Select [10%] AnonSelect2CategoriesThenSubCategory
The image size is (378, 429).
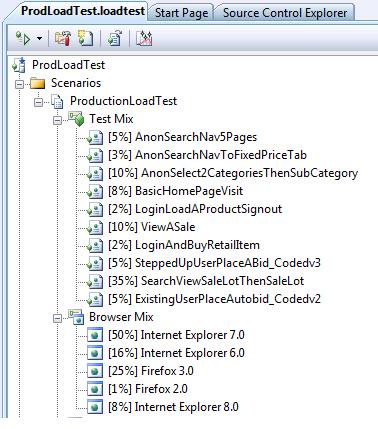click(x=233, y=173)
